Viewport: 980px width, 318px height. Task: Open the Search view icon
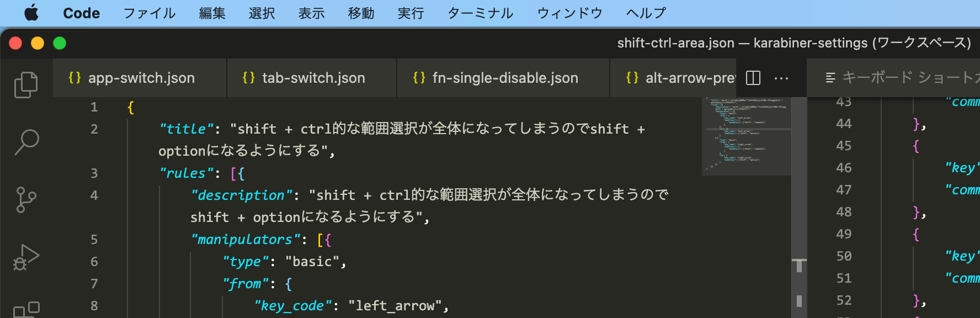point(26,142)
